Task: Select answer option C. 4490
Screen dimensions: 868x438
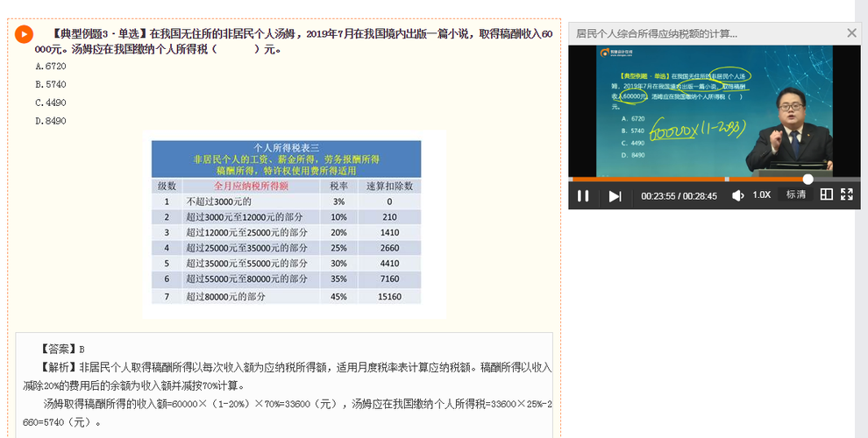Action: [x=51, y=102]
